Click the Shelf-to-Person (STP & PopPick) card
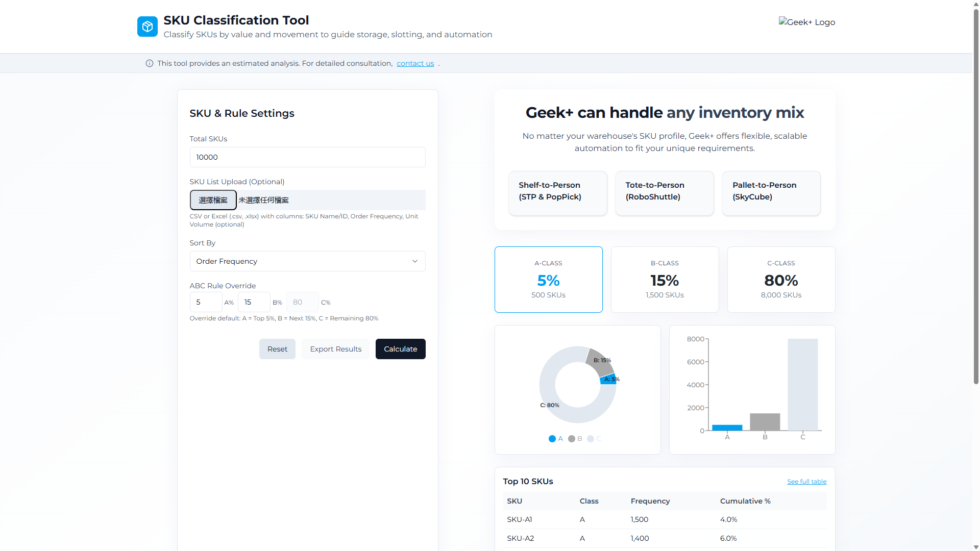Image resolution: width=980 pixels, height=551 pixels. (x=557, y=193)
